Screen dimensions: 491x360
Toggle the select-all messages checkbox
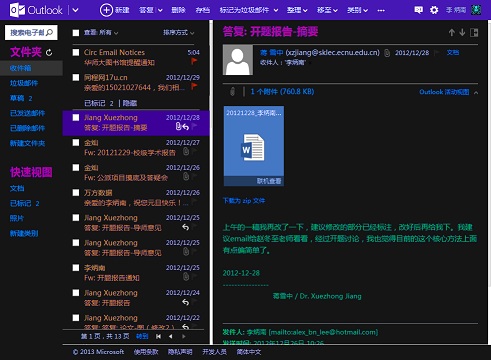point(76,33)
